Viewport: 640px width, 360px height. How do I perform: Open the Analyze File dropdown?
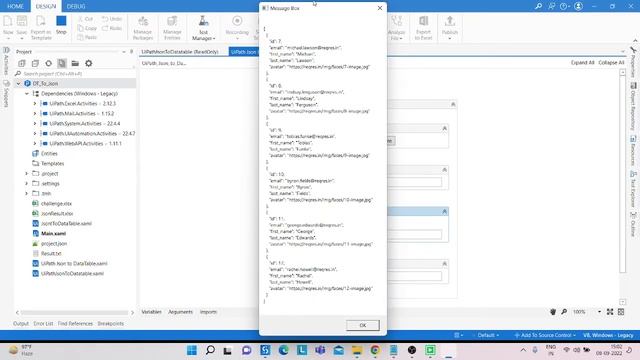pos(396,28)
